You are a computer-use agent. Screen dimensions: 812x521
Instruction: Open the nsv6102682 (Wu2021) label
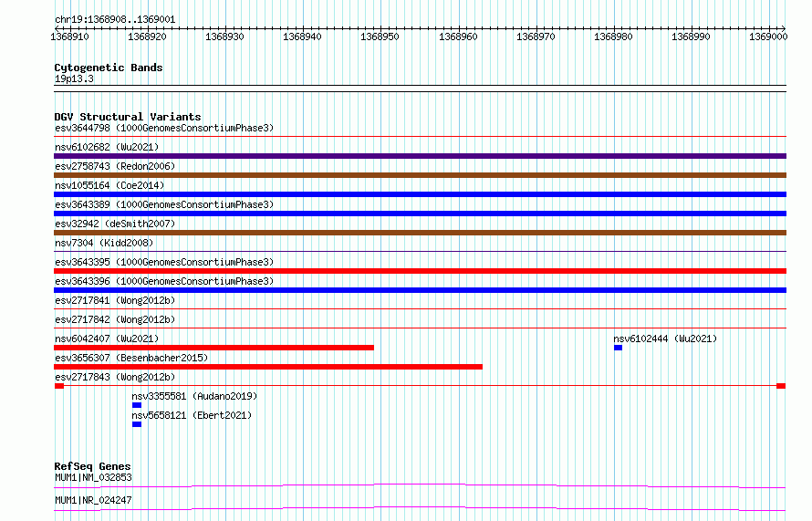tap(107, 147)
